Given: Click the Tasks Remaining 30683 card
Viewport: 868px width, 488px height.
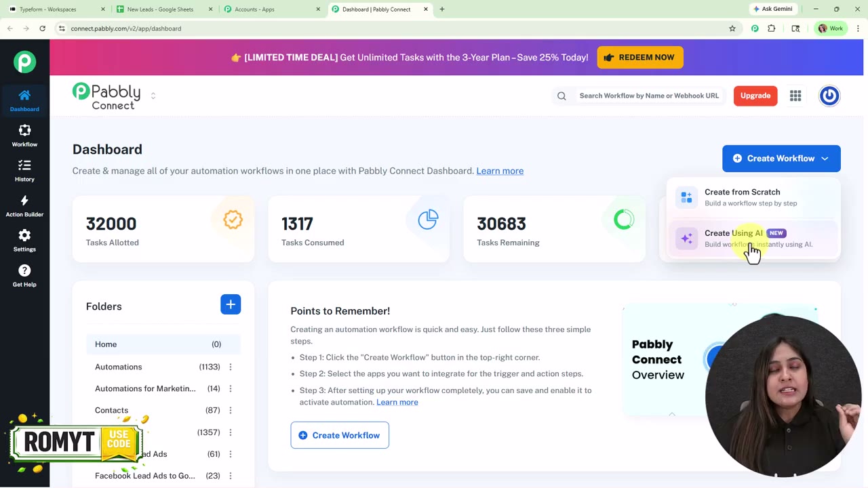Looking at the screenshot, I should (554, 229).
